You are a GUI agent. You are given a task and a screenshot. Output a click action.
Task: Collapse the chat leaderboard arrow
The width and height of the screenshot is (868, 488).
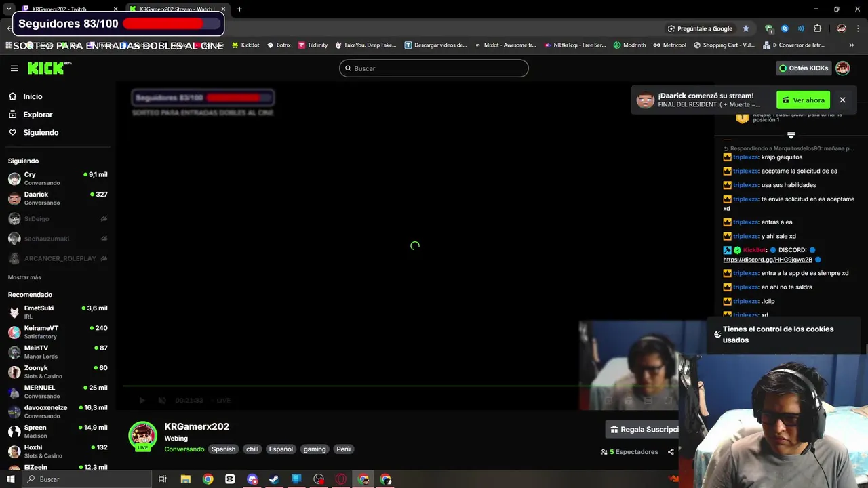click(x=791, y=136)
